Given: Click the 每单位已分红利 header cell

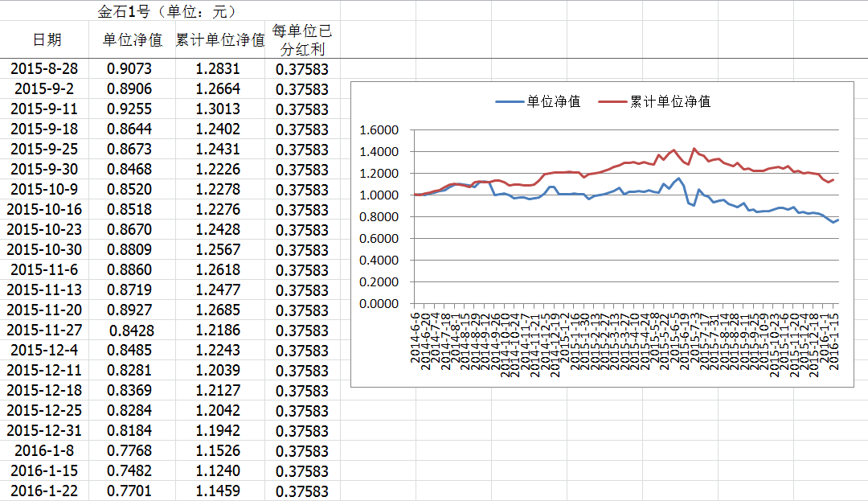Looking at the screenshot, I should 302,39.
